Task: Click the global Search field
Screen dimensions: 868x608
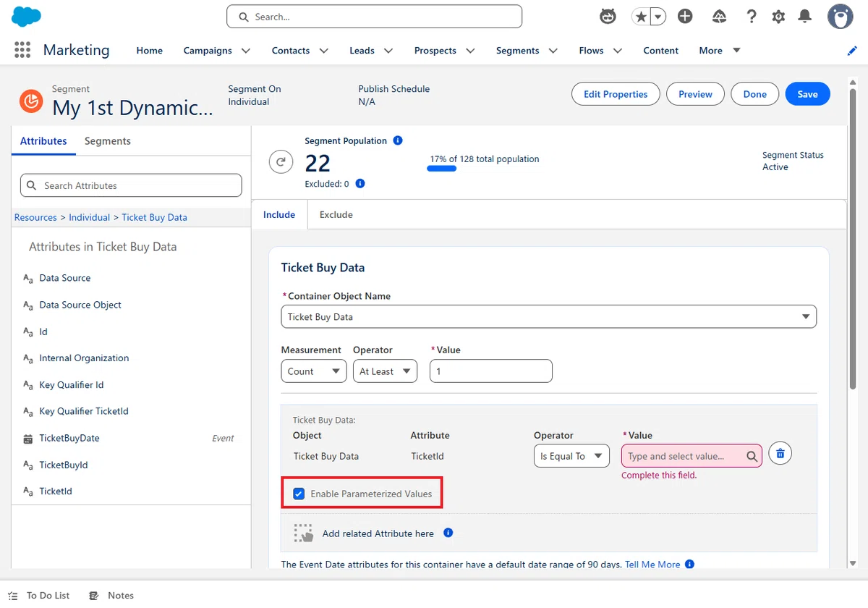Action: [374, 17]
